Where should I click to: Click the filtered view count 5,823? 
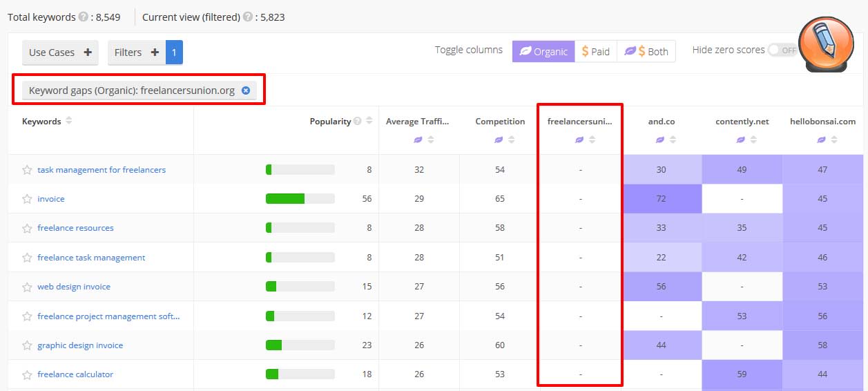273,17
